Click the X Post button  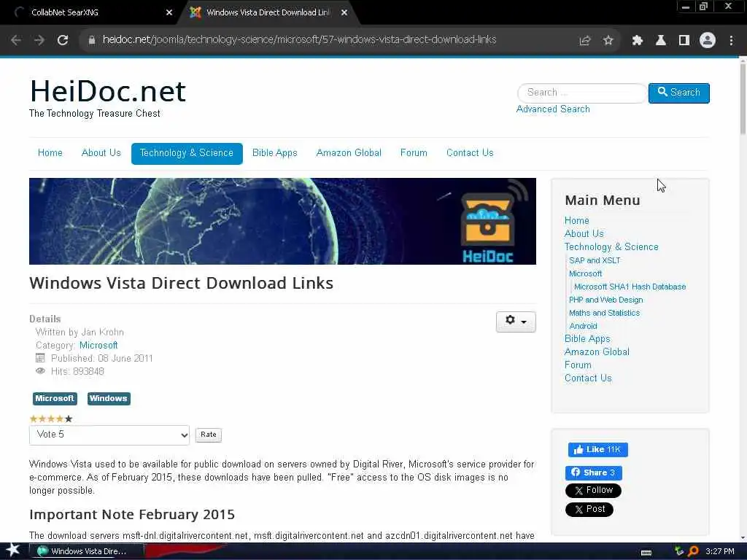pos(589,510)
